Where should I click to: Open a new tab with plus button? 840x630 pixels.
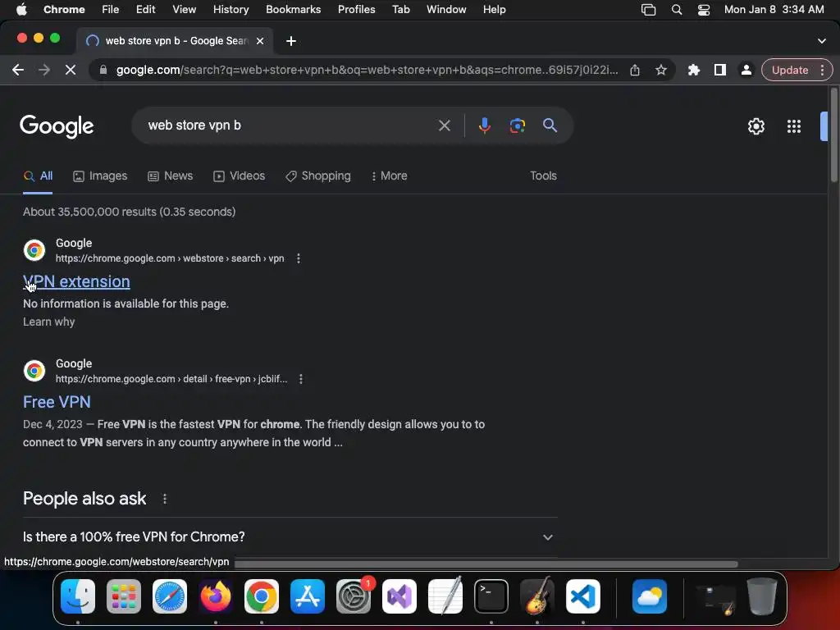pos(291,41)
